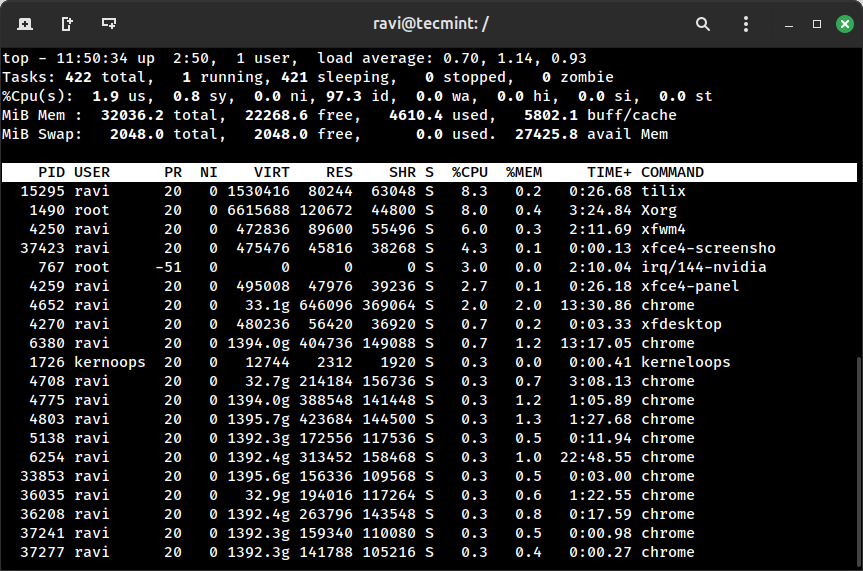Open the three-dot menu in the header
Viewport: 863px width, 571px height.
[747, 23]
